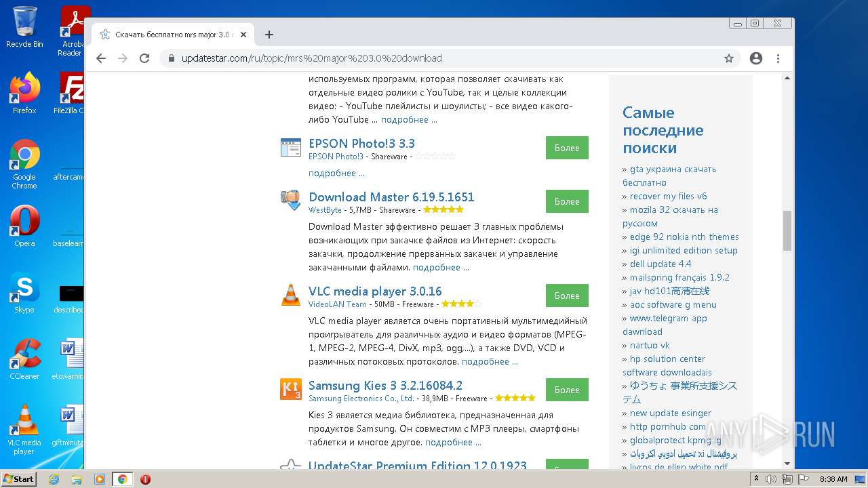Click the Download Master star rating
The width and height of the screenshot is (868, 488).
click(x=443, y=210)
